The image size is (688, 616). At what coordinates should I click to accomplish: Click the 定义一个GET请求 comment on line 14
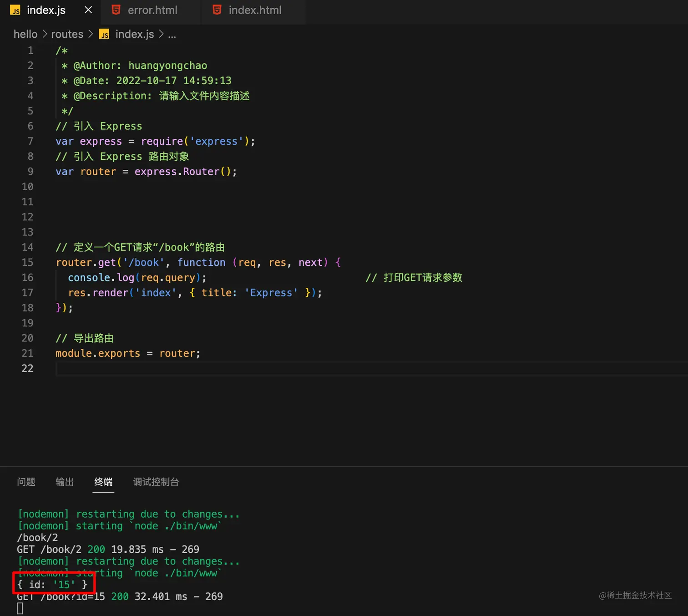click(140, 247)
